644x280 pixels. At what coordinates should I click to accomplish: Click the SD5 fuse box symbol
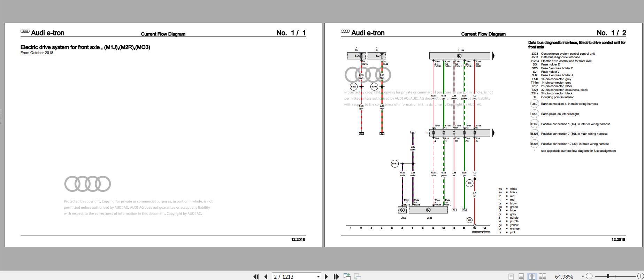pyautogui.click(x=356, y=56)
